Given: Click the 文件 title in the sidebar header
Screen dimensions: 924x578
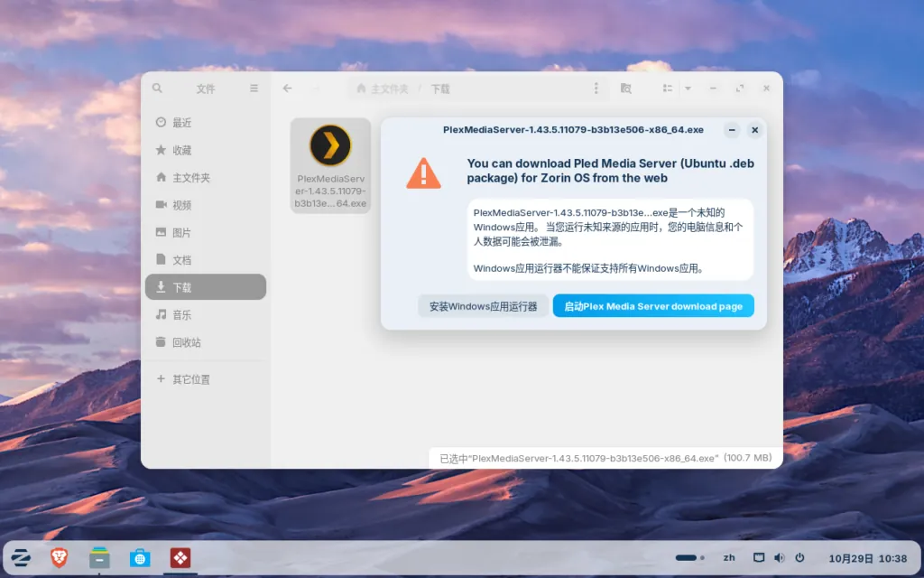Looking at the screenshot, I should (206, 89).
